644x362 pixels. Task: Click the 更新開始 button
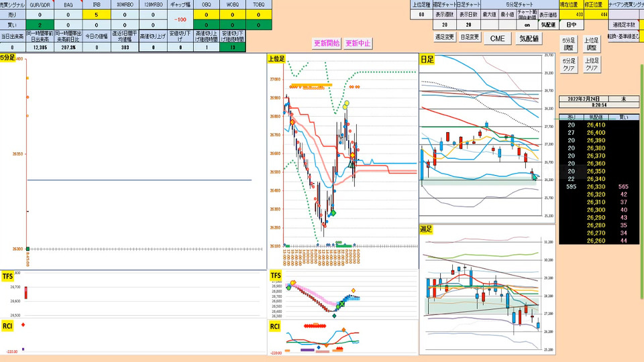click(x=327, y=43)
